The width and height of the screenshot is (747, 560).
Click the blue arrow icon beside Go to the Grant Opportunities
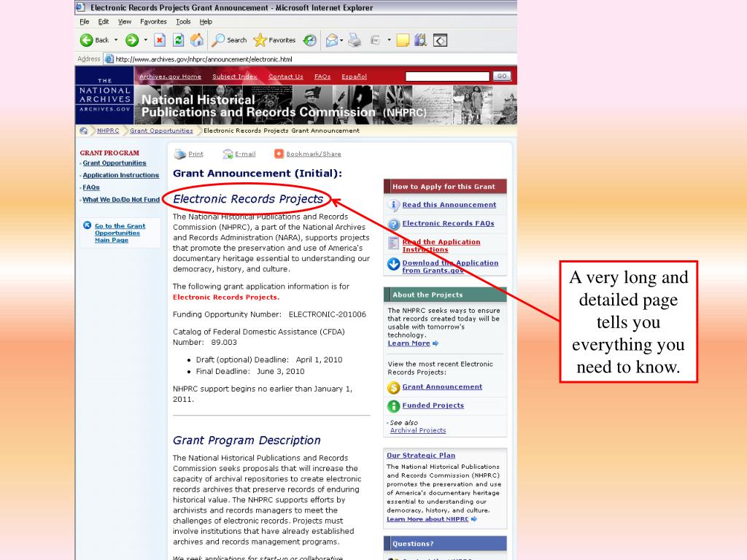point(88,225)
